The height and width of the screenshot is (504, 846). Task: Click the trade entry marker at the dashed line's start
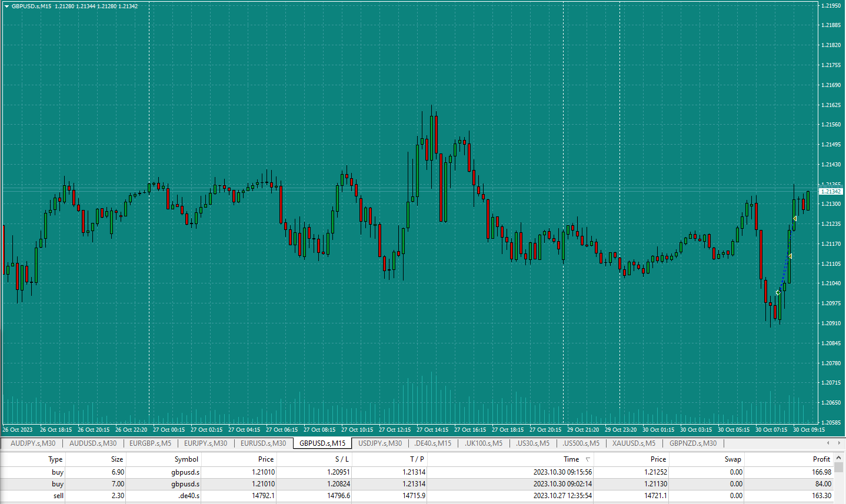pyautogui.click(x=778, y=292)
